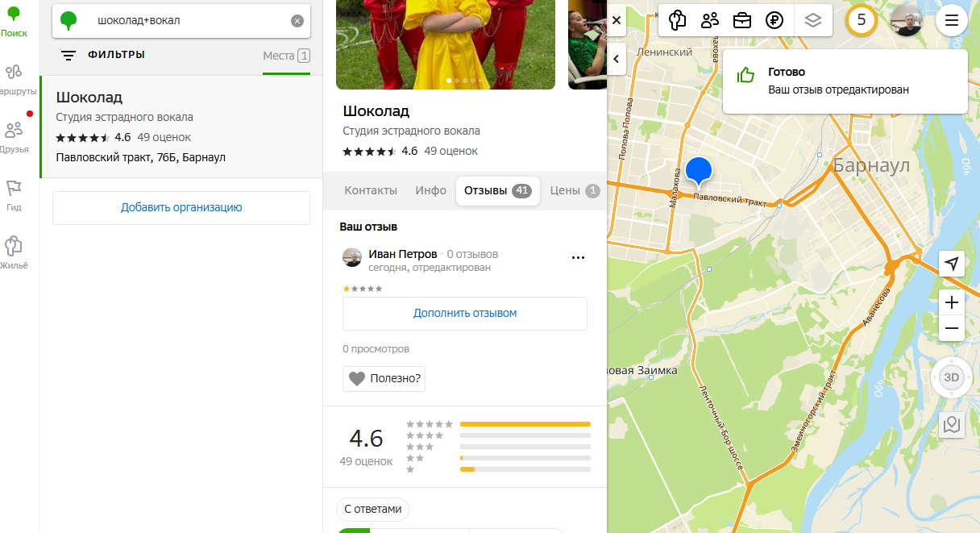Clear the search query with the X icon

coord(297,21)
